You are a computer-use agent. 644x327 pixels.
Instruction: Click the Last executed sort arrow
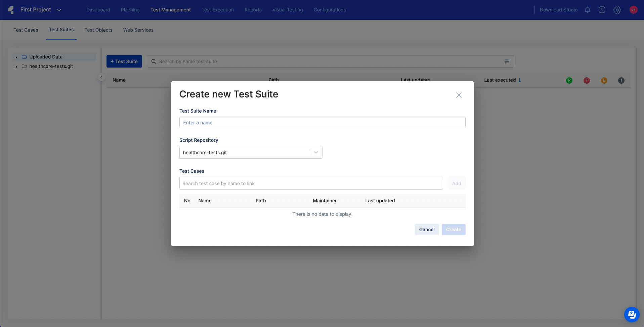520,80
